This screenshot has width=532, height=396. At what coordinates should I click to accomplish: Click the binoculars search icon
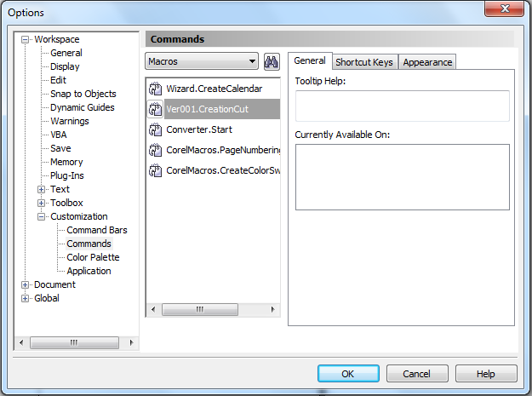pos(272,62)
